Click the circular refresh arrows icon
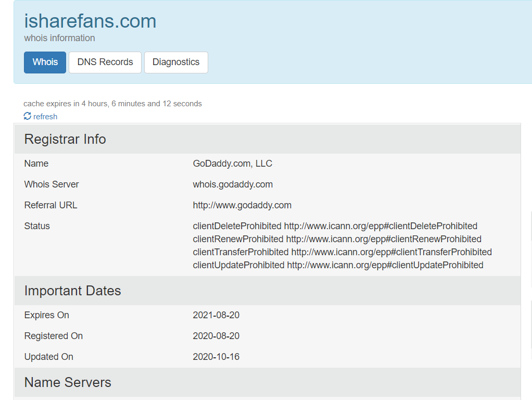The height and width of the screenshot is (400, 532). coord(28,116)
